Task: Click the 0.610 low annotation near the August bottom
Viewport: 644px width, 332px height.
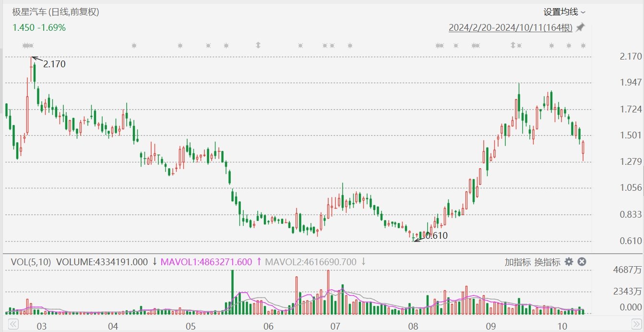Action: (436, 235)
